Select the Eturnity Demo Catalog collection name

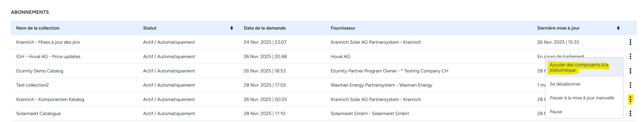[40, 71]
